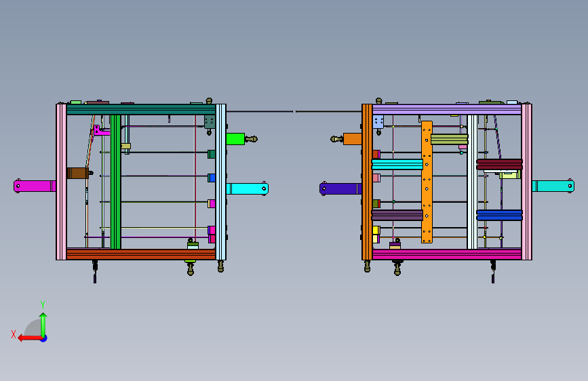Select the pink outer post of left frame
The height and width of the screenshot is (381, 588).
click(x=61, y=182)
